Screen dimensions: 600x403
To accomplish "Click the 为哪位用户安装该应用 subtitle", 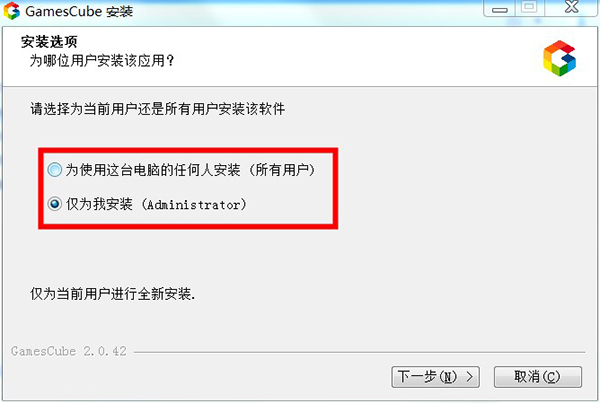I will click(x=102, y=60).
